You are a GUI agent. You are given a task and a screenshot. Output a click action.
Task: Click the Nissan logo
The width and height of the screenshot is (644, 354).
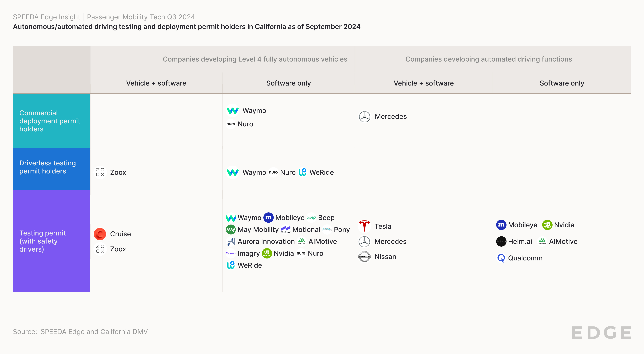pos(365,257)
